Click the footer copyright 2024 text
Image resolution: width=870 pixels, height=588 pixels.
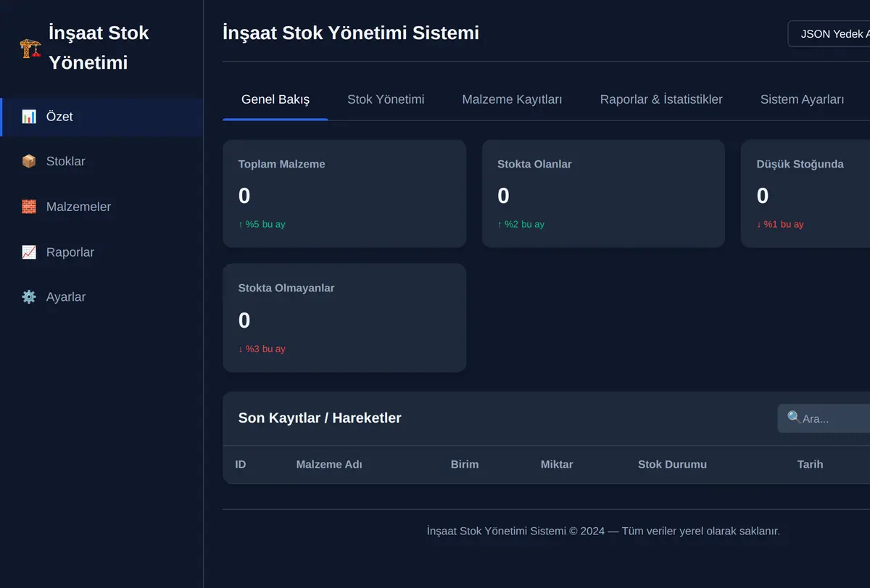click(x=603, y=531)
